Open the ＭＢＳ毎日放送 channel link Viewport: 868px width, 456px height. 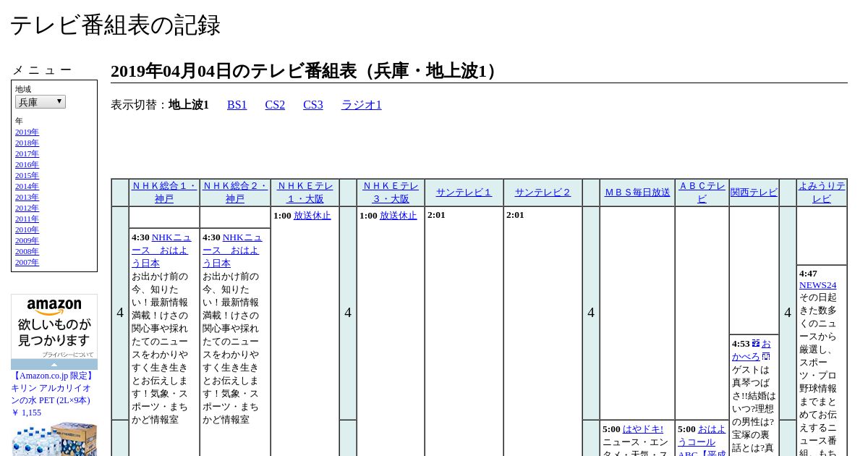[637, 193]
